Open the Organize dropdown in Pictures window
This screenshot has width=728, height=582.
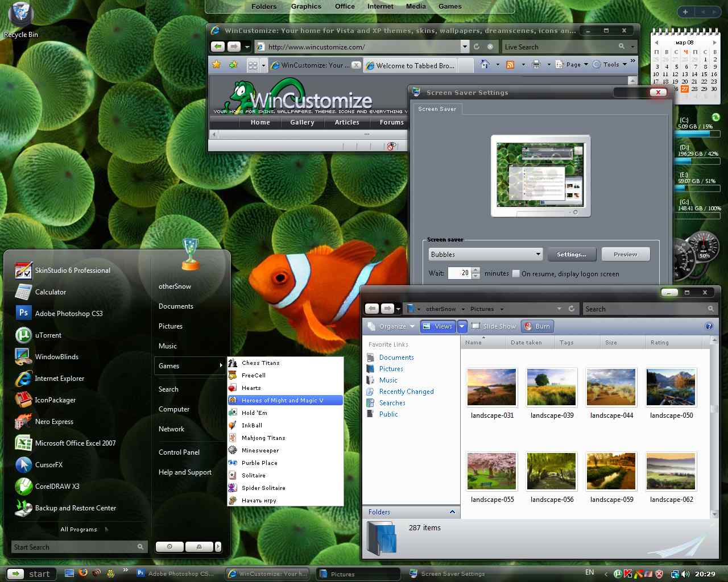[392, 326]
